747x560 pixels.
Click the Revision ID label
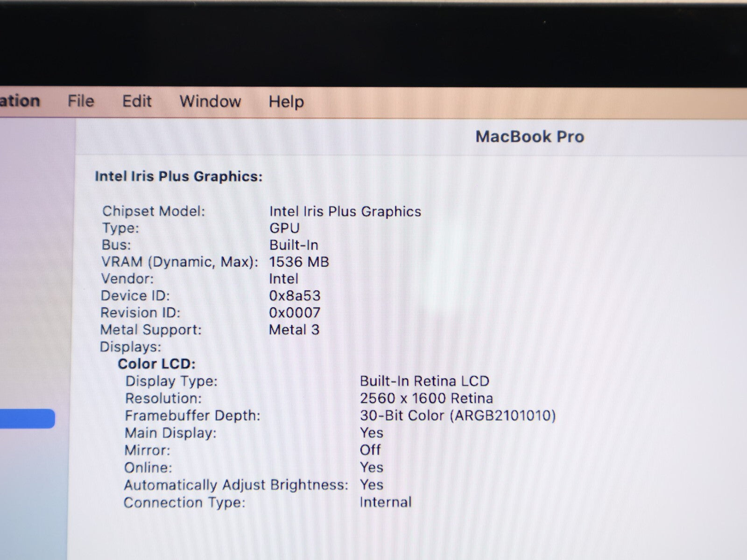click(x=140, y=313)
